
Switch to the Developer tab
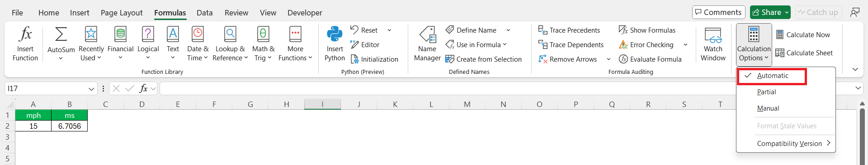click(305, 13)
